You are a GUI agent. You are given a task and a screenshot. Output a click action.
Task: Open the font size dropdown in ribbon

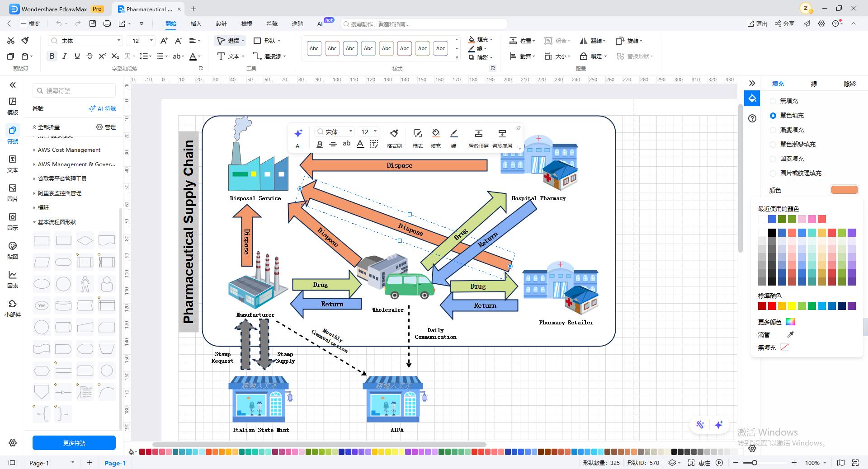[151, 41]
